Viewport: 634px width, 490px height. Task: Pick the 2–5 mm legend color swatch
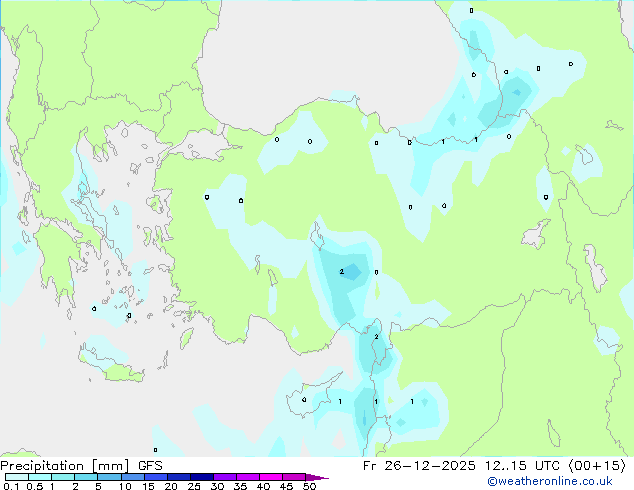(86, 477)
